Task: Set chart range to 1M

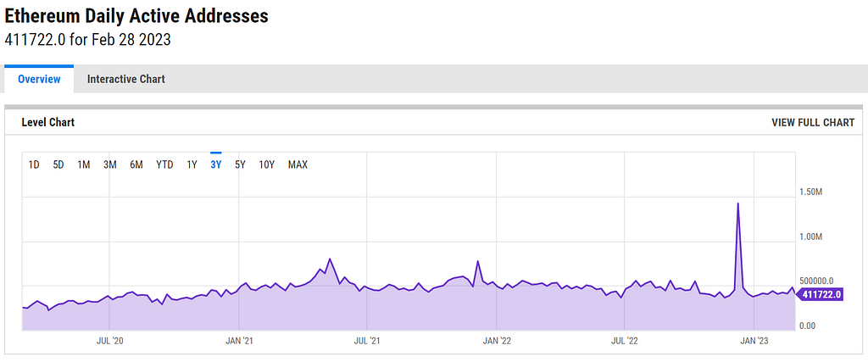Action: pyautogui.click(x=84, y=164)
